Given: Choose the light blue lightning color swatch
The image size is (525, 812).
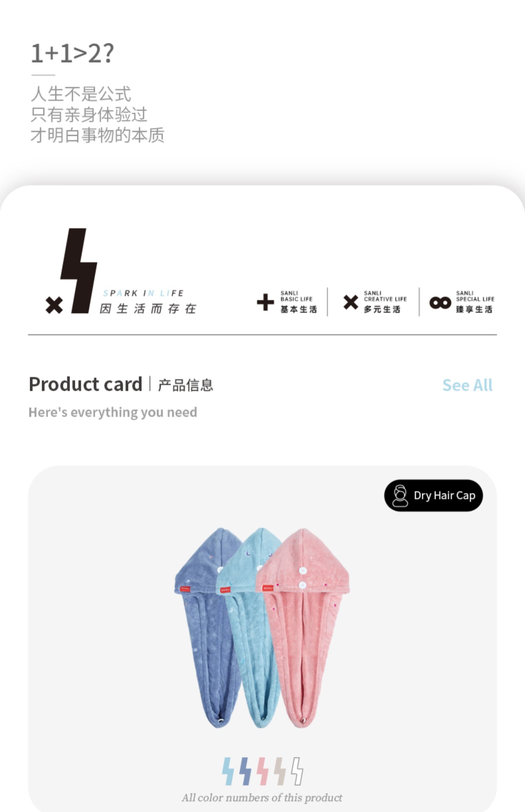Looking at the screenshot, I should point(228,771).
